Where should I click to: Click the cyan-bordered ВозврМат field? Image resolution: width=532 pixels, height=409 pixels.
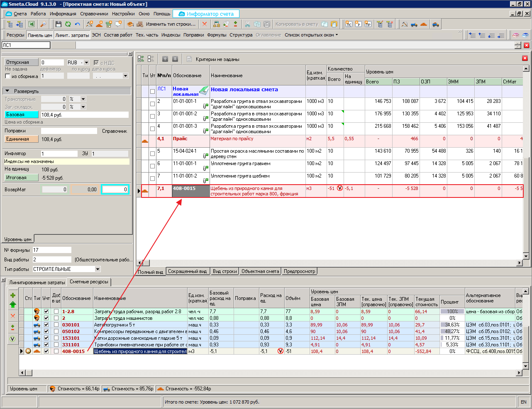[115, 190]
